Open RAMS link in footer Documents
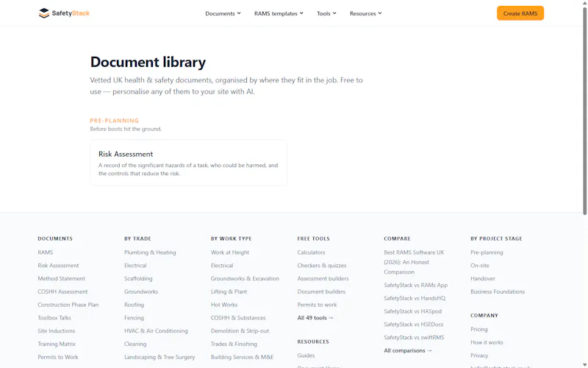Screen dimensions: 588x368 point(46,252)
